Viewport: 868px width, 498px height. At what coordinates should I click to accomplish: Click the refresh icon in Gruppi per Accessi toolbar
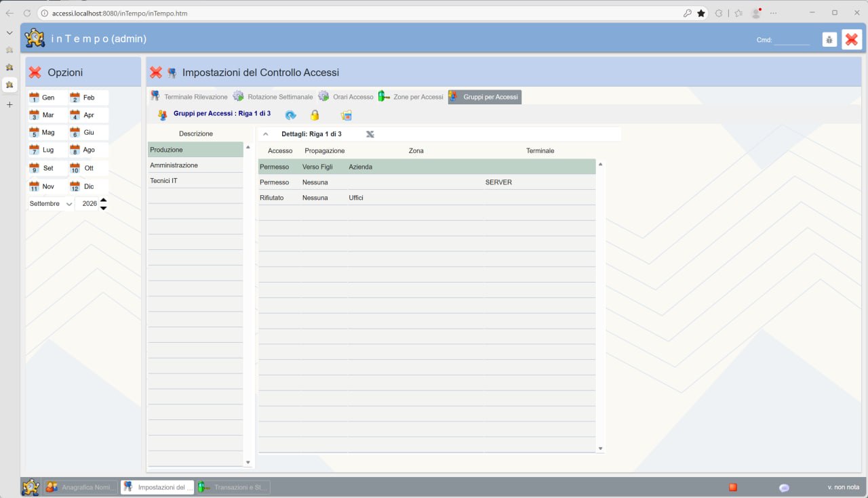coord(290,115)
